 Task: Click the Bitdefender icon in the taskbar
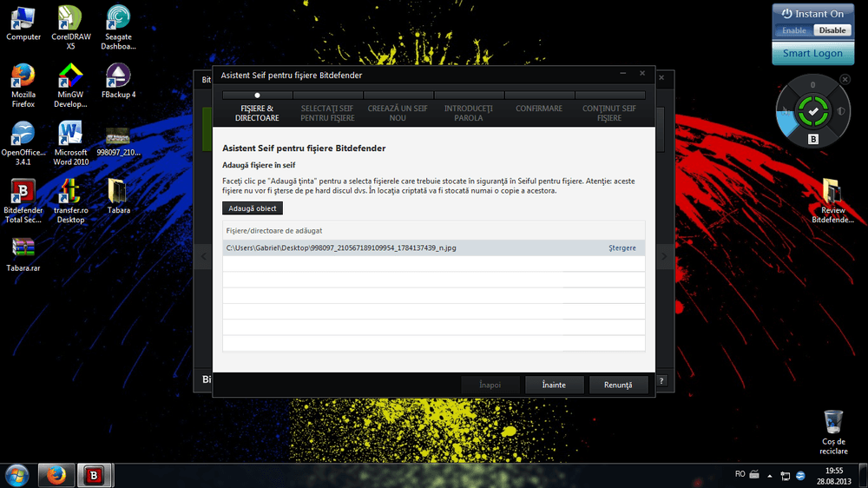pyautogui.click(x=94, y=475)
